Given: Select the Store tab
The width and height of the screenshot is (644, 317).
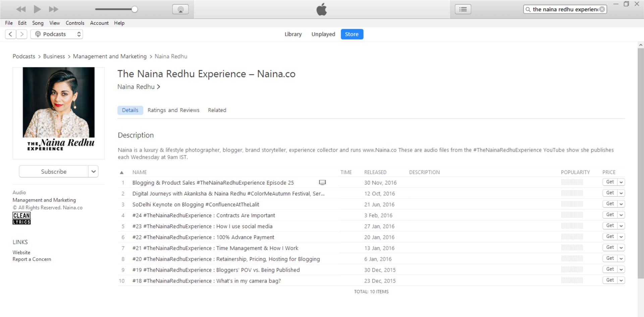Looking at the screenshot, I should click(352, 34).
